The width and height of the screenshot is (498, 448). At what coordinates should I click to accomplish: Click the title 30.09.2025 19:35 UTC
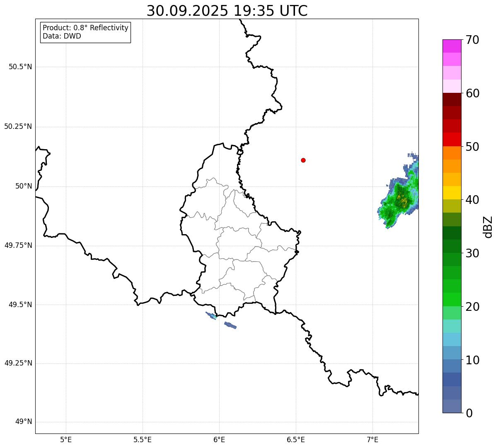[x=227, y=10]
